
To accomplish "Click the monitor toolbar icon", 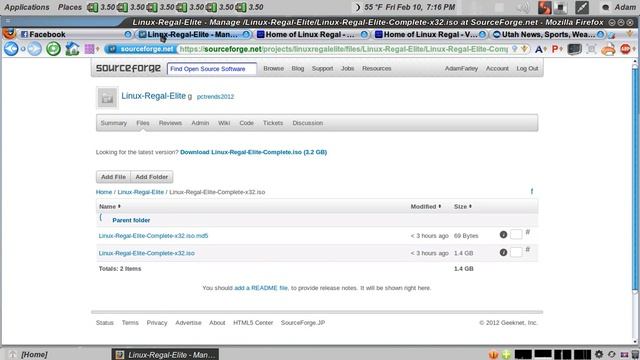I will tap(574, 49).
